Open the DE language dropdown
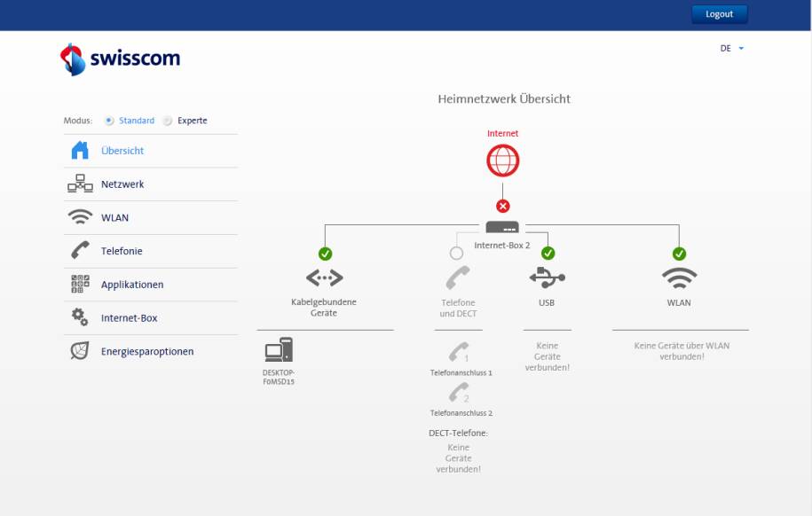The height and width of the screenshot is (516, 812). pos(732,48)
